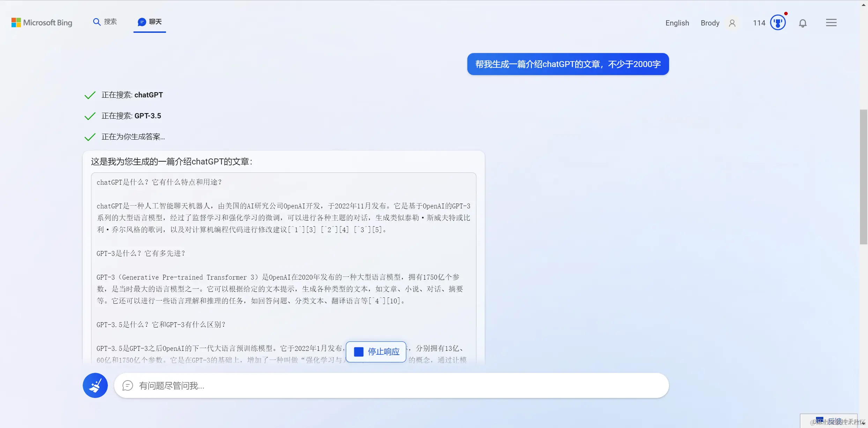Click 停止响应 to stop the response
This screenshot has height=428, width=868.
pos(376,352)
